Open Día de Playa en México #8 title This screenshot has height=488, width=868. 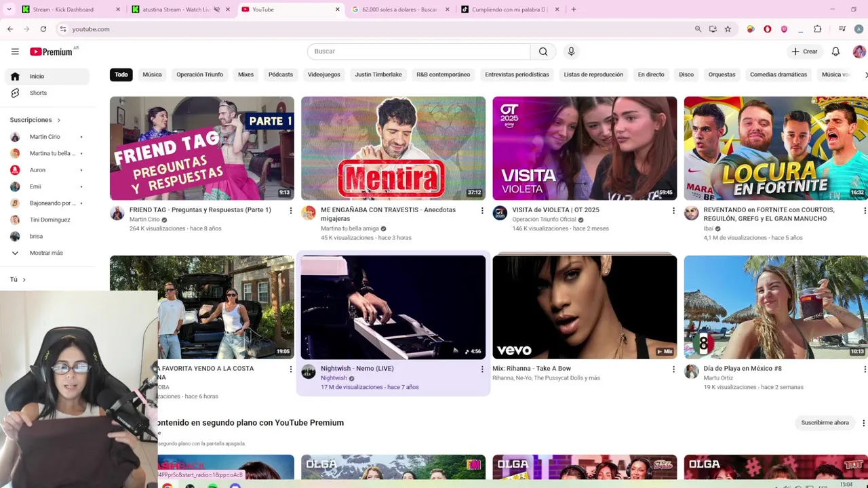[743, 369]
